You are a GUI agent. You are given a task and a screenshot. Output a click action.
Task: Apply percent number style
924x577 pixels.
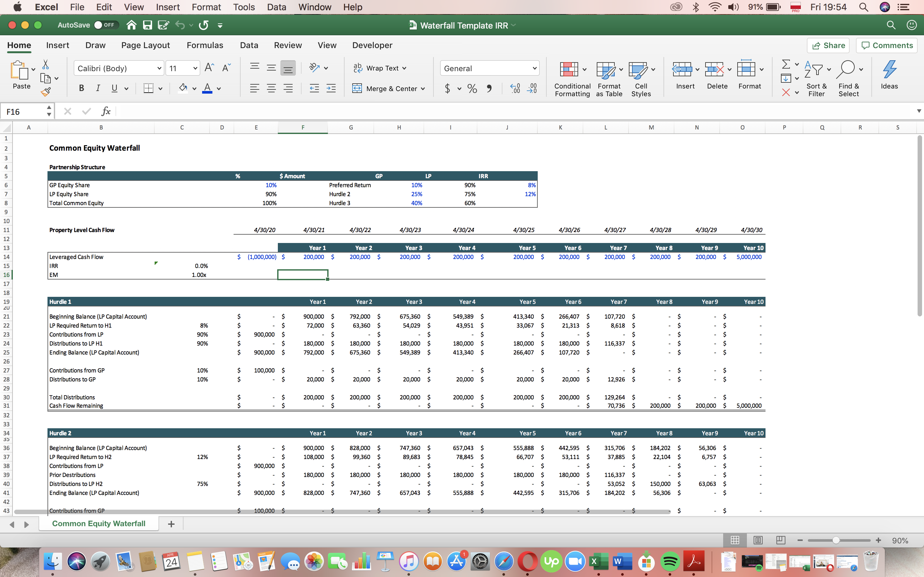[472, 88]
